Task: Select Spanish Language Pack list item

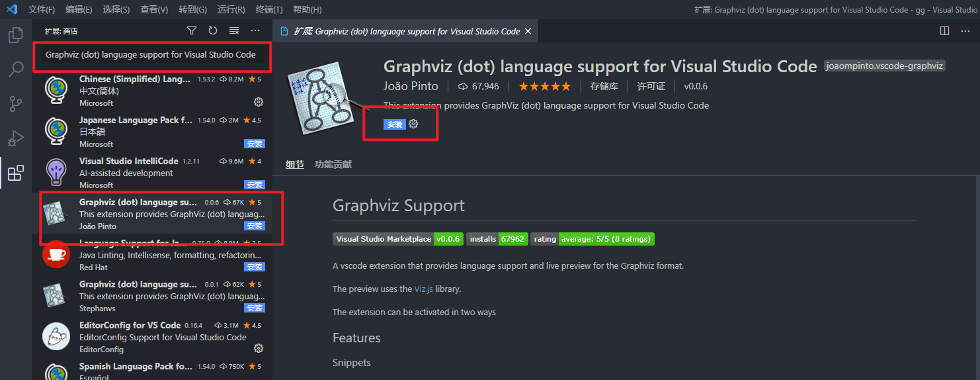Action: tap(152, 369)
